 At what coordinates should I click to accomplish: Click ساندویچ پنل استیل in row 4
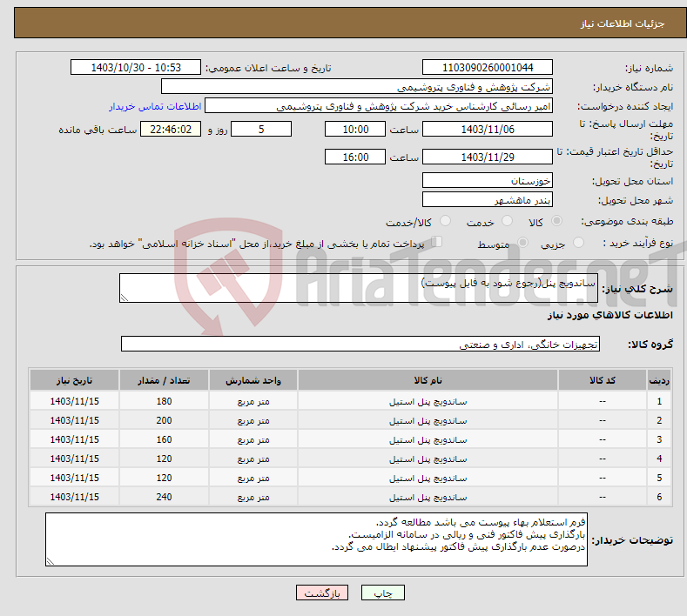point(428,459)
